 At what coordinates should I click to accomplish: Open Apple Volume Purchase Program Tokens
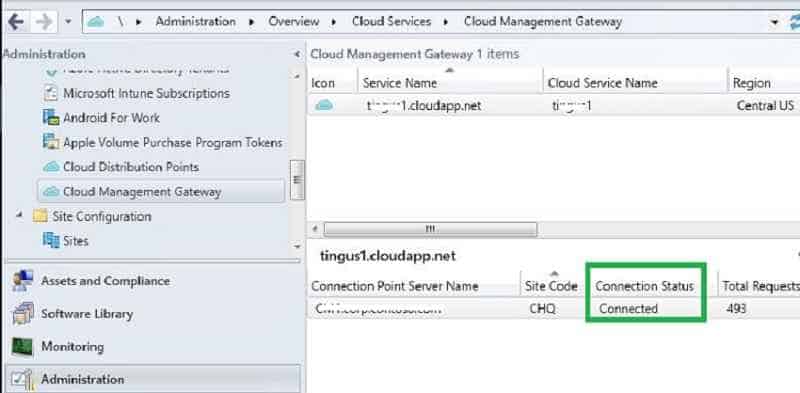[172, 142]
